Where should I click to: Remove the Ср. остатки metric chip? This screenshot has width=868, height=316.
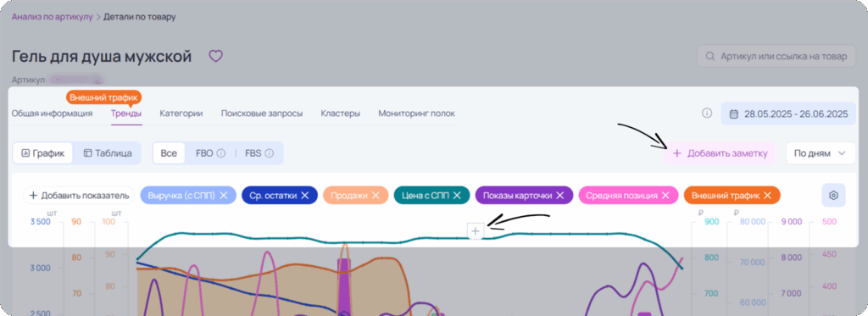pyautogui.click(x=304, y=196)
